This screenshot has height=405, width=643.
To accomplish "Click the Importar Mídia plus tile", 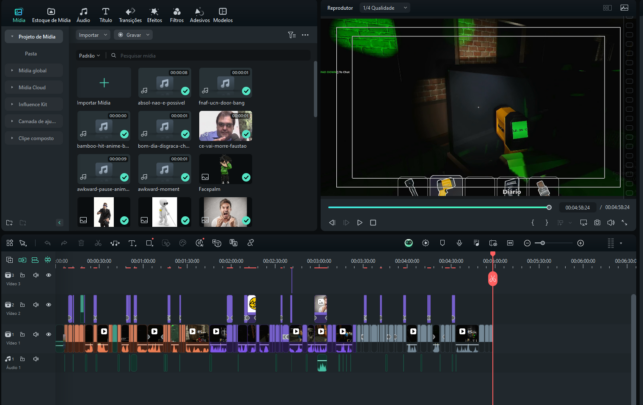I will (104, 82).
